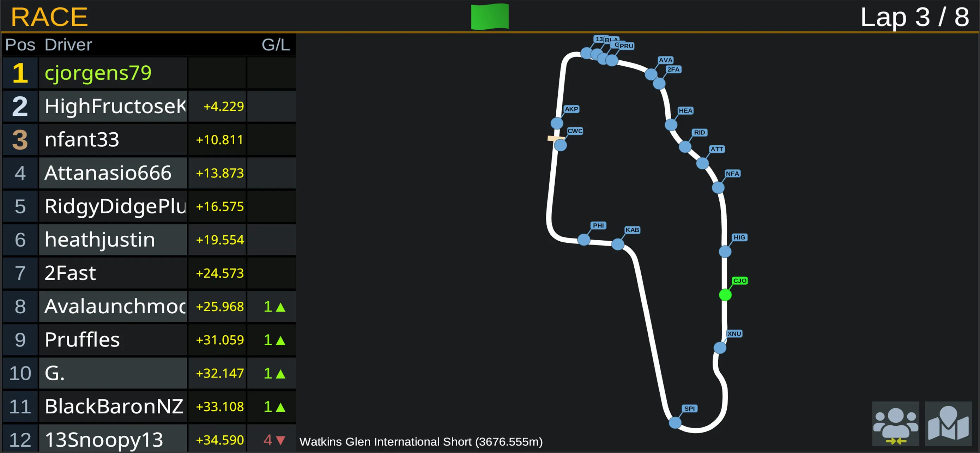The height and width of the screenshot is (453, 980).
Task: Select the RID car marker
Action: (x=685, y=147)
